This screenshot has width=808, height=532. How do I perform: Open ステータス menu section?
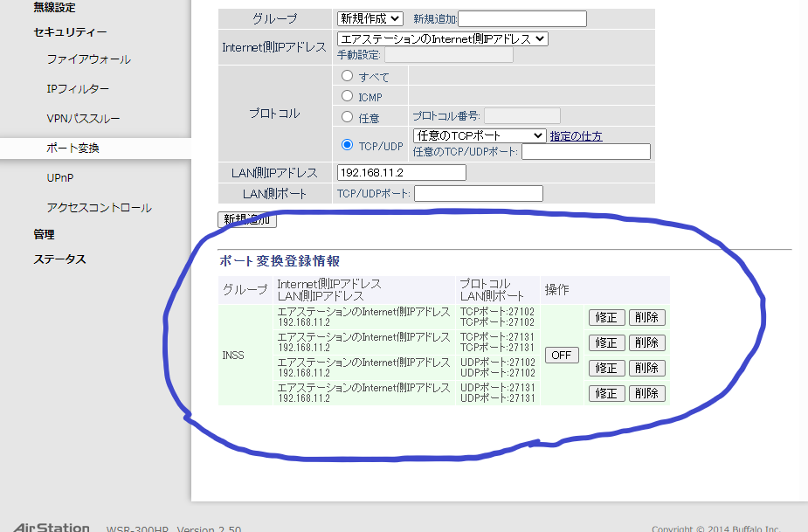(x=59, y=259)
